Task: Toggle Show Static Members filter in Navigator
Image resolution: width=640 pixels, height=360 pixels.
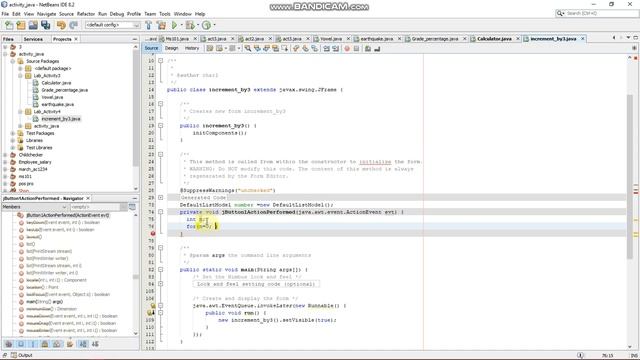Action: tap(33, 344)
